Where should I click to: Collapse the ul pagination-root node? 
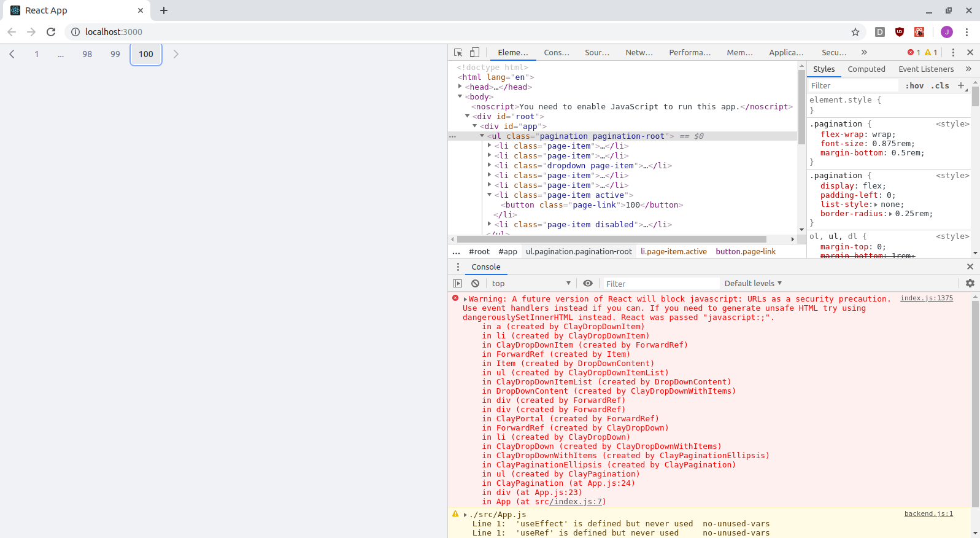click(x=482, y=136)
